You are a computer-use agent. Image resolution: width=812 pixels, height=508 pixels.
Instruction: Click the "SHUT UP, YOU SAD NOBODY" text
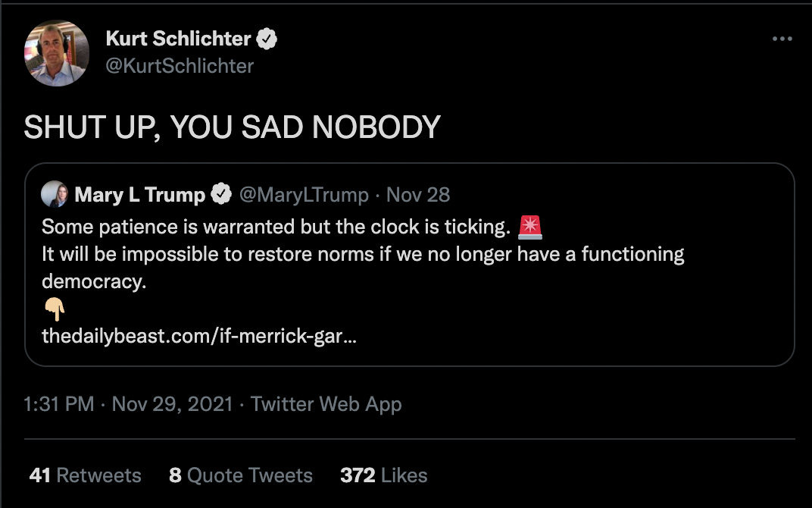tap(232, 127)
